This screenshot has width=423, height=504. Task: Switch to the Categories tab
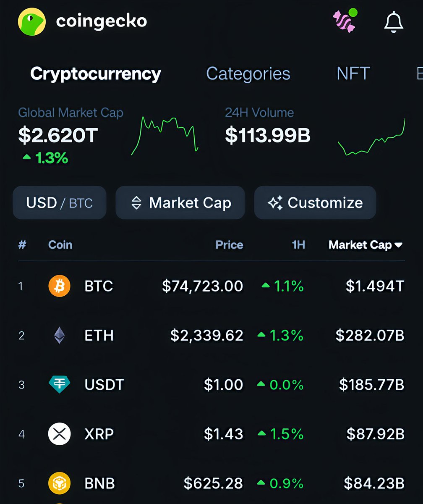tap(248, 74)
